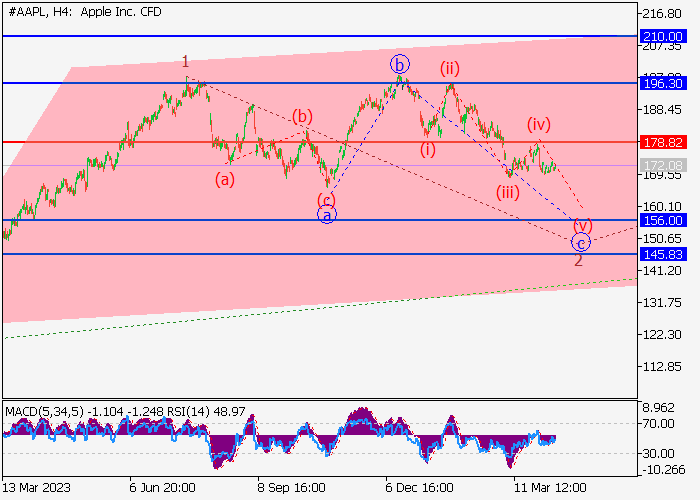The image size is (700, 500).
Task: Click the 13 Mar 2023 date label
Action: coord(36,487)
